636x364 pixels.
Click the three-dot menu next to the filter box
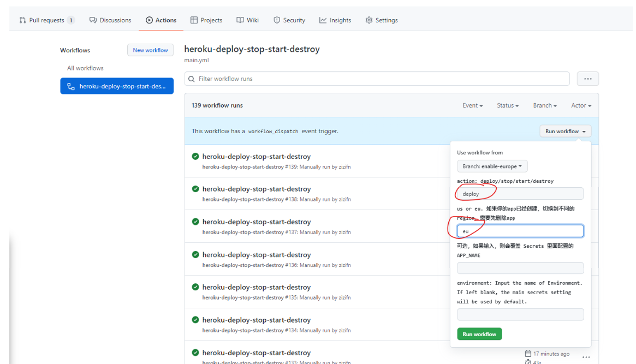pos(587,79)
